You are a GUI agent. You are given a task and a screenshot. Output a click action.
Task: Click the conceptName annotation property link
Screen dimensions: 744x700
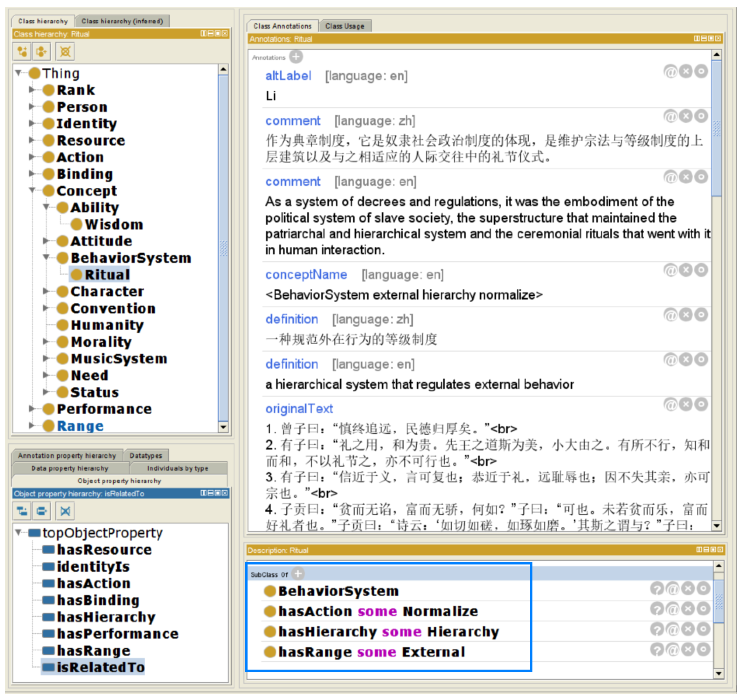pos(306,274)
